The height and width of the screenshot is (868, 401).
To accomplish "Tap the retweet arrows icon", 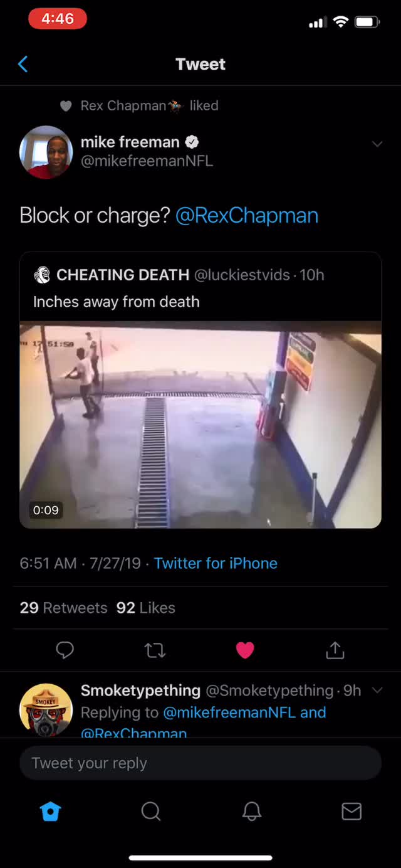I will [x=155, y=650].
